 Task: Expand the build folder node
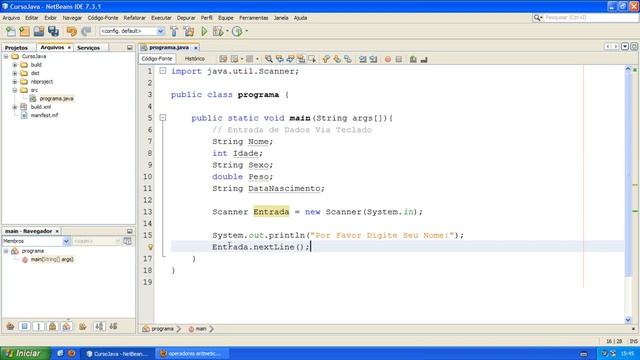click(x=15, y=65)
